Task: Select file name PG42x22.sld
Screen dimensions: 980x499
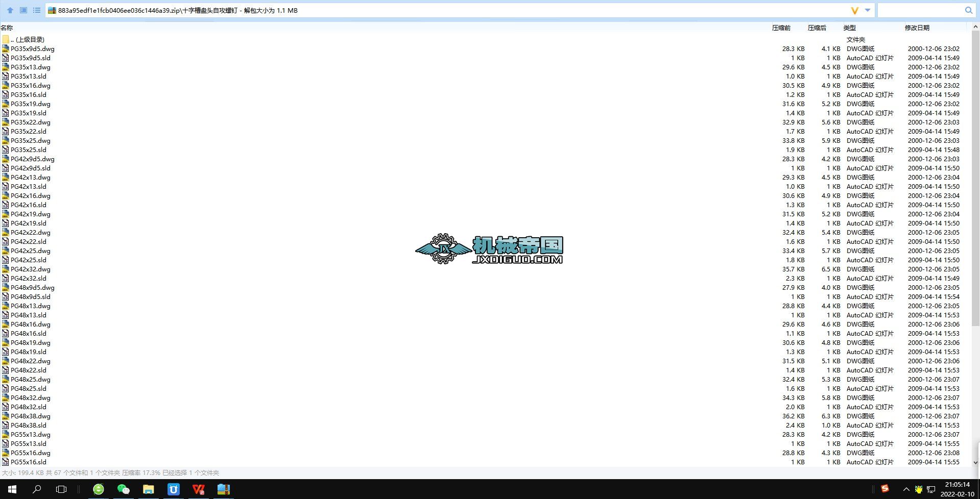Action: click(x=29, y=242)
